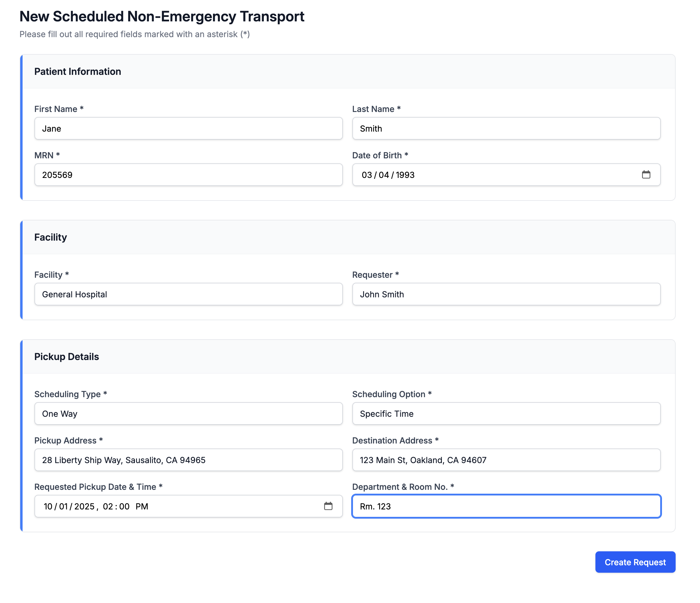The width and height of the screenshot is (700, 603).
Task: Select the hour 02 in pickup time
Action: click(108, 506)
